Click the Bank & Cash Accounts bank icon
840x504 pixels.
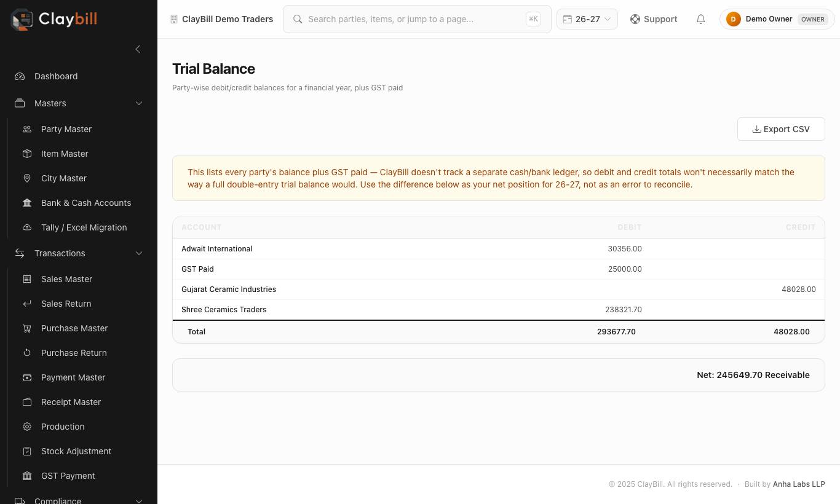click(x=27, y=203)
